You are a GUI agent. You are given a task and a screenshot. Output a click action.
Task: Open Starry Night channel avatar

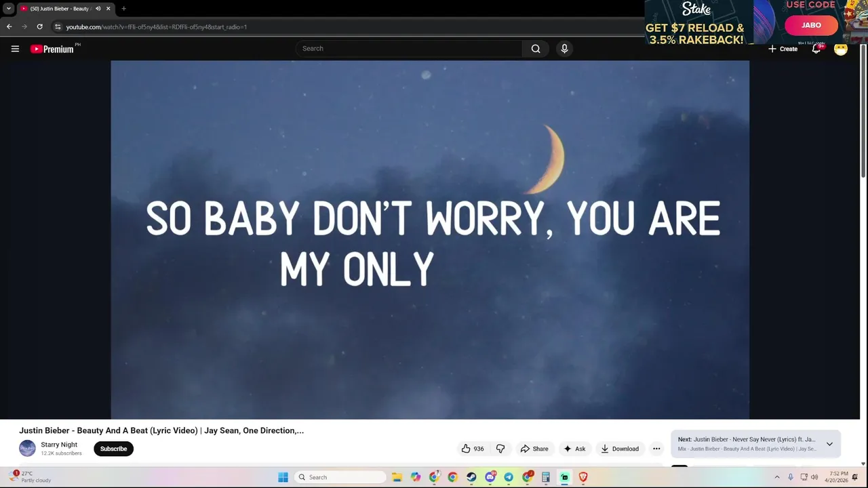[27, 448]
